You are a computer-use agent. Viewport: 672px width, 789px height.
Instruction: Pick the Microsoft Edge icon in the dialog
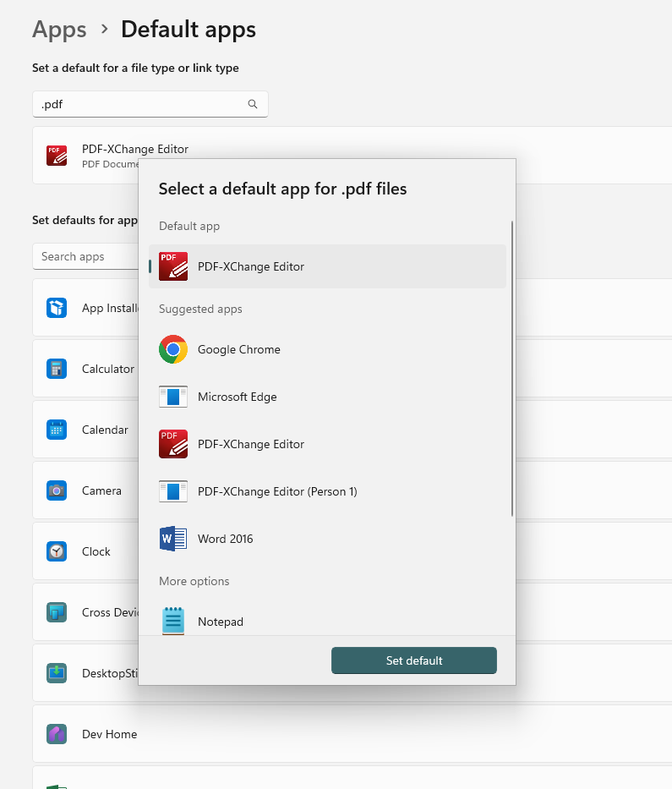tap(173, 397)
